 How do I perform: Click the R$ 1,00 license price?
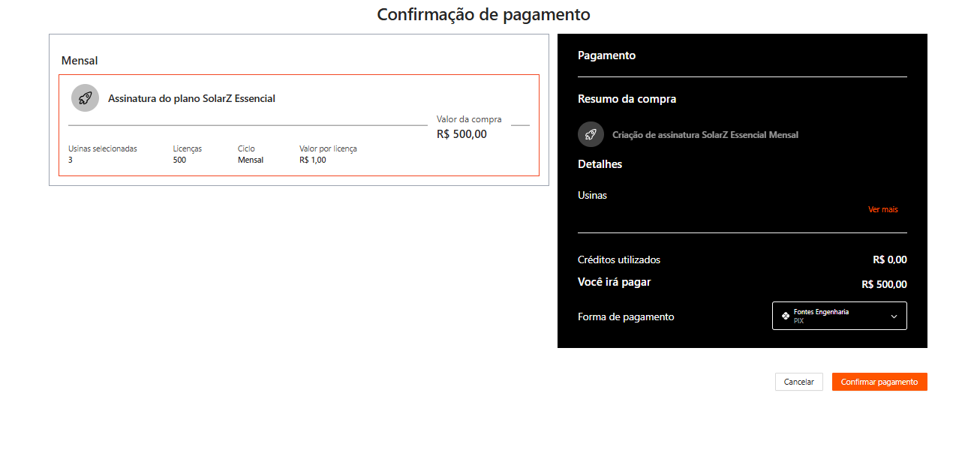pos(313,160)
